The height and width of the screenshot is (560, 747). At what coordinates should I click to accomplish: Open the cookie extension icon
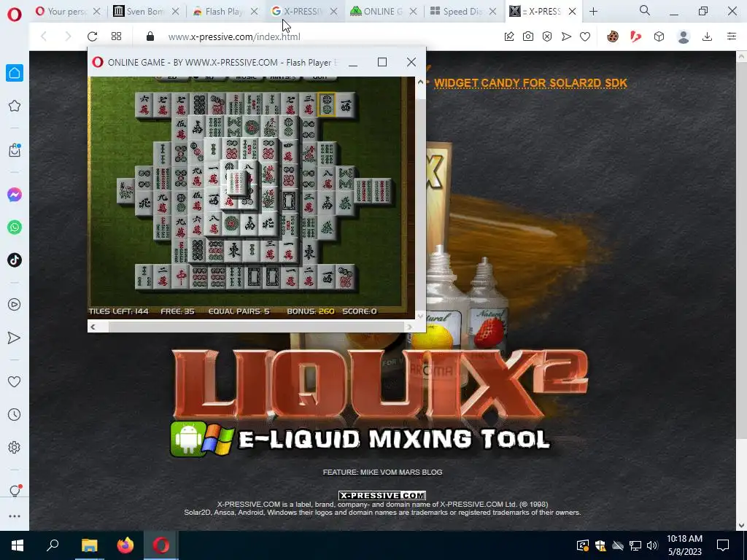pyautogui.click(x=613, y=36)
